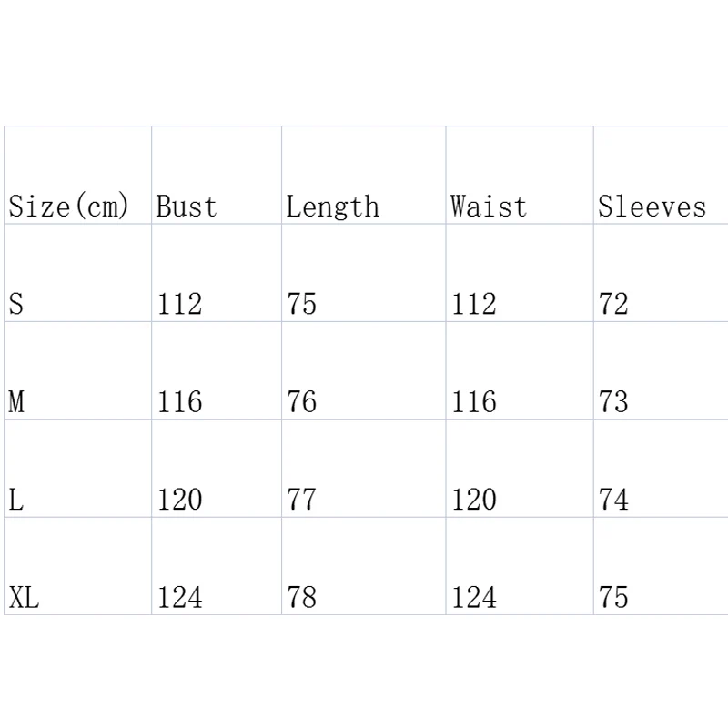The image size is (728, 728).
Task: Click the XL size row label
Action: pos(25,598)
